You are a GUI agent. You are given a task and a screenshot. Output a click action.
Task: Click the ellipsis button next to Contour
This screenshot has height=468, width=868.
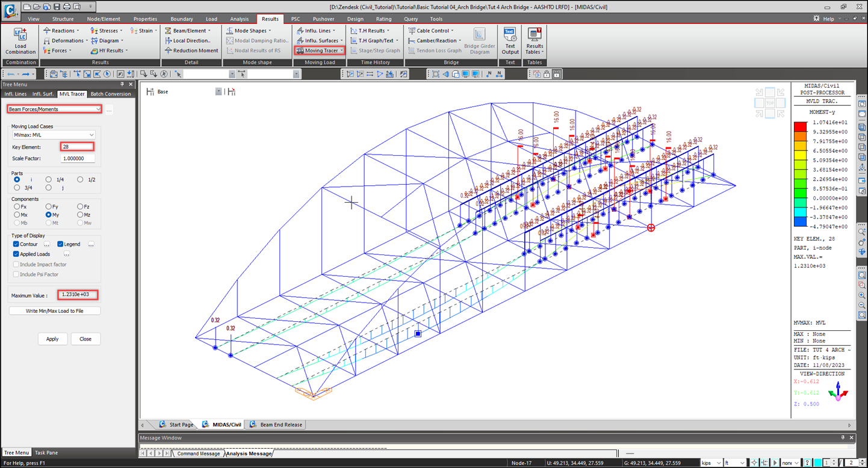47,244
